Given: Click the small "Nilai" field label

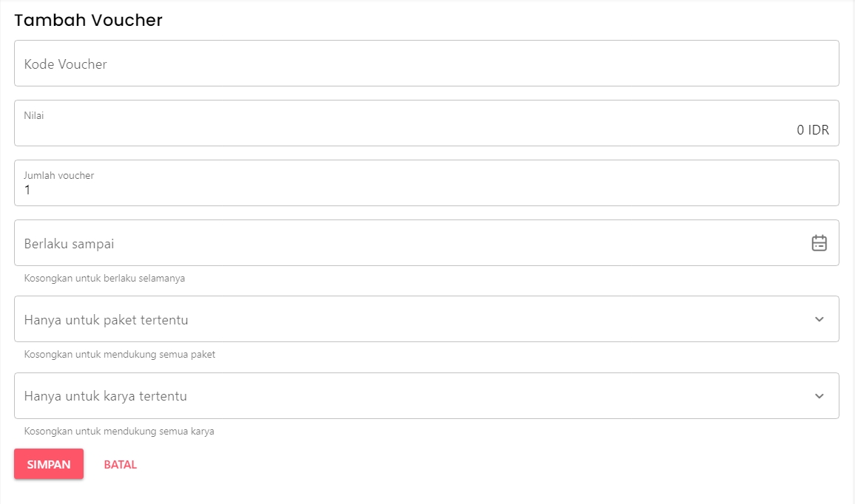Looking at the screenshot, I should point(34,115).
